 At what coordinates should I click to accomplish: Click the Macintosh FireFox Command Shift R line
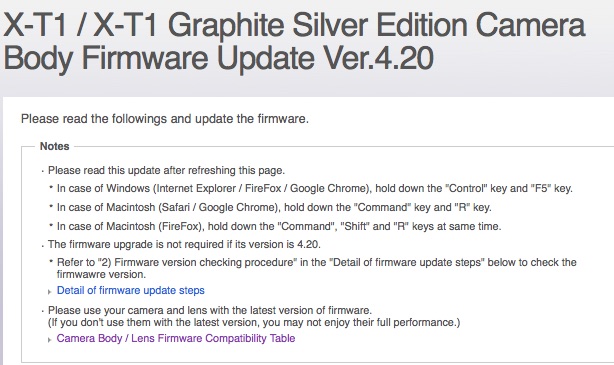pyautogui.click(x=279, y=226)
